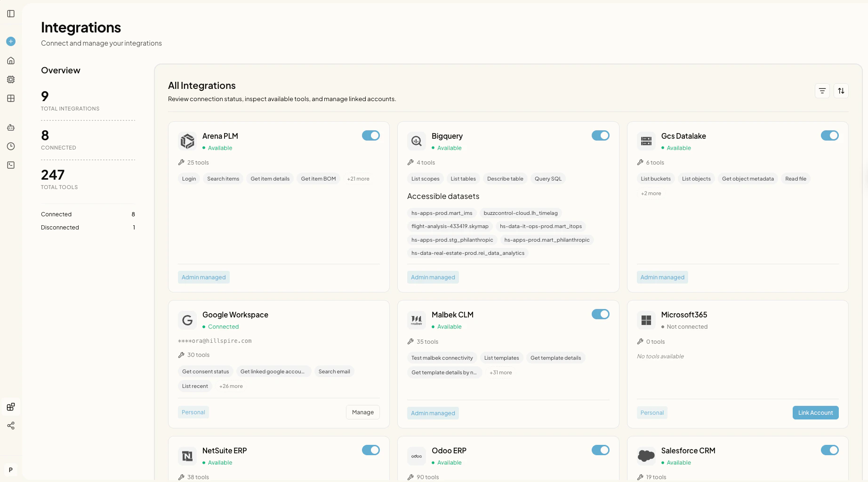Expand +26 more tools in Google Workspace
This screenshot has width=868, height=482.
[231, 386]
